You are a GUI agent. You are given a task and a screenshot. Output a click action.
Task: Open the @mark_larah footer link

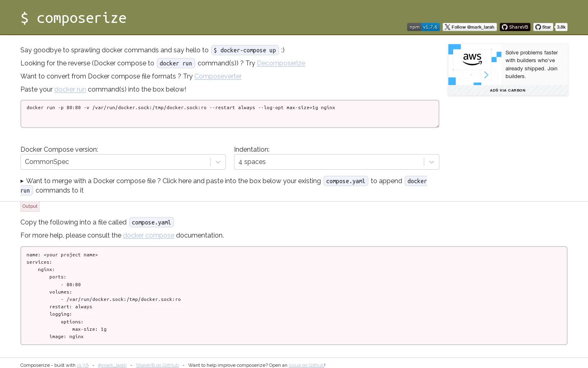click(x=112, y=365)
